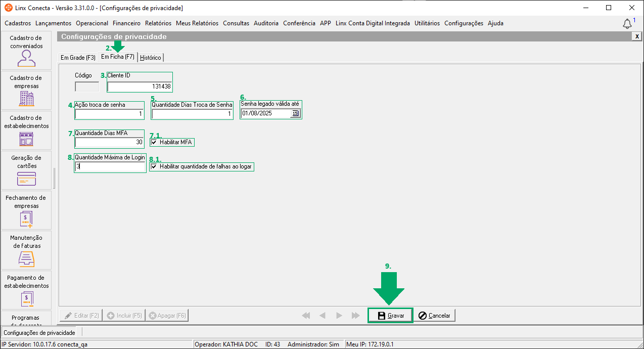
Task: Click the Apagar (F6) button
Action: [167, 316]
